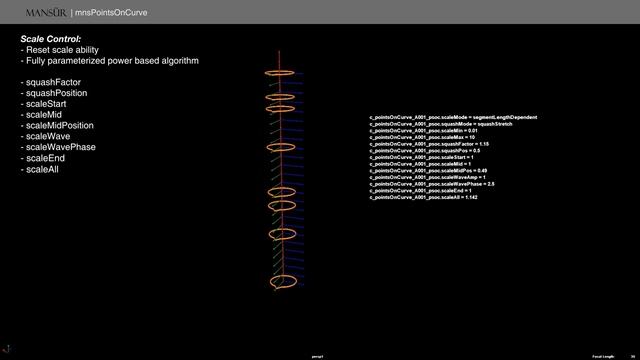
Task: Click the scaleStart = 1 readout
Action: click(421, 157)
